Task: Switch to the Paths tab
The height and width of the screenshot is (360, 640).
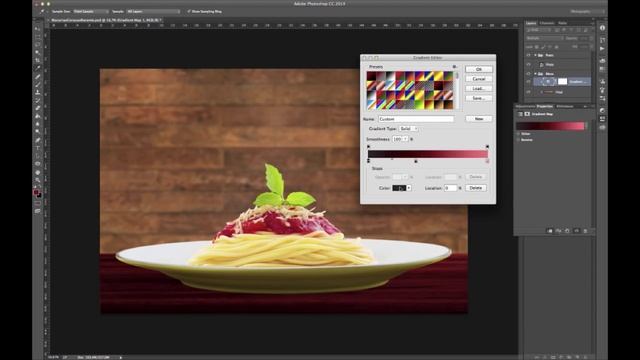Action: point(562,23)
